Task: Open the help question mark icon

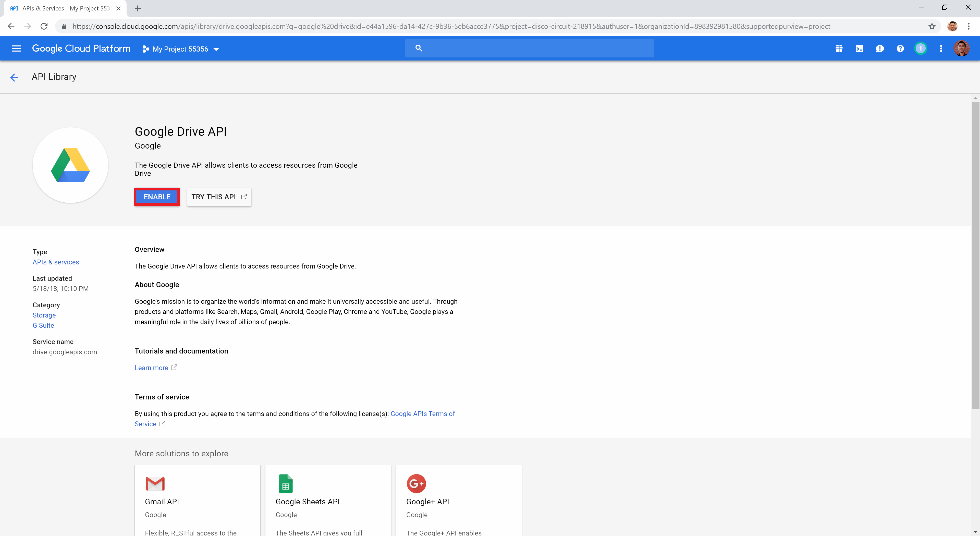Action: pyautogui.click(x=900, y=48)
